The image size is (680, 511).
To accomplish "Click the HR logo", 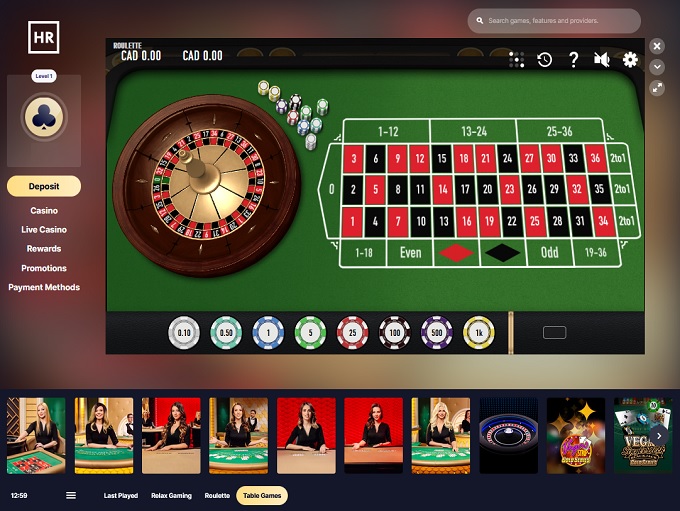I will click(x=44, y=37).
